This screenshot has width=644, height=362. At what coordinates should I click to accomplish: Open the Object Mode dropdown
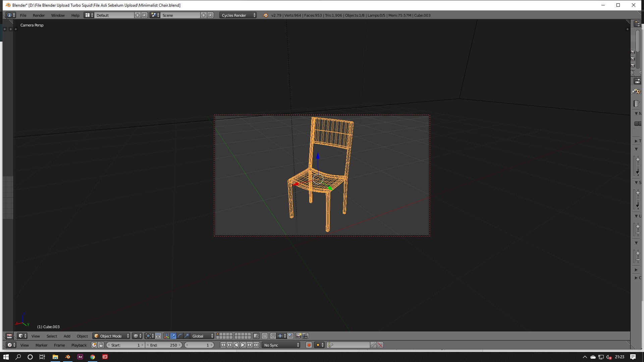click(111, 336)
